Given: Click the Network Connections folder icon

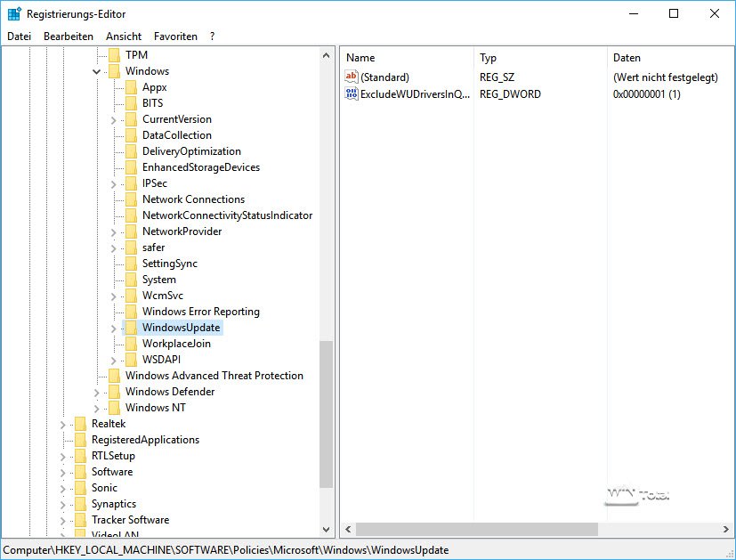Looking at the screenshot, I should 131,199.
